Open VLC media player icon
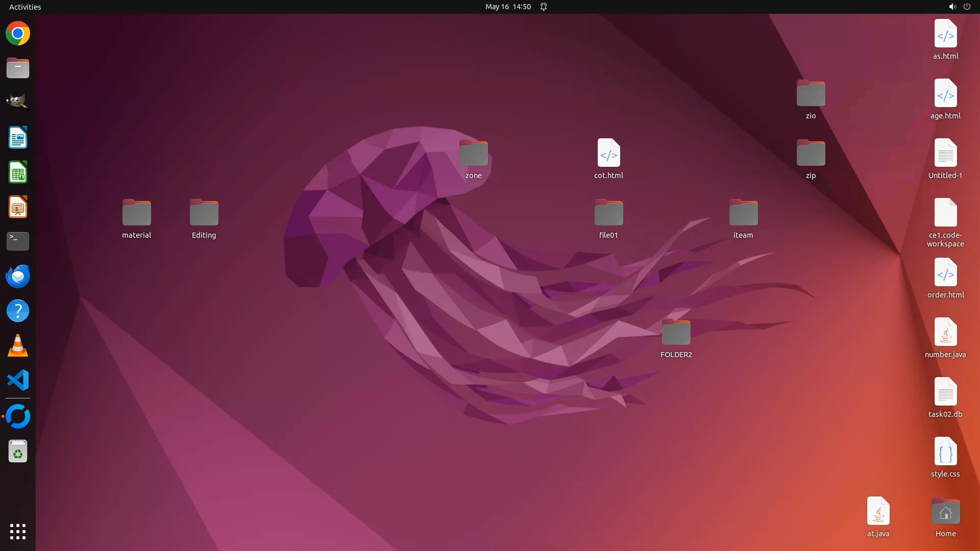 [x=18, y=346]
